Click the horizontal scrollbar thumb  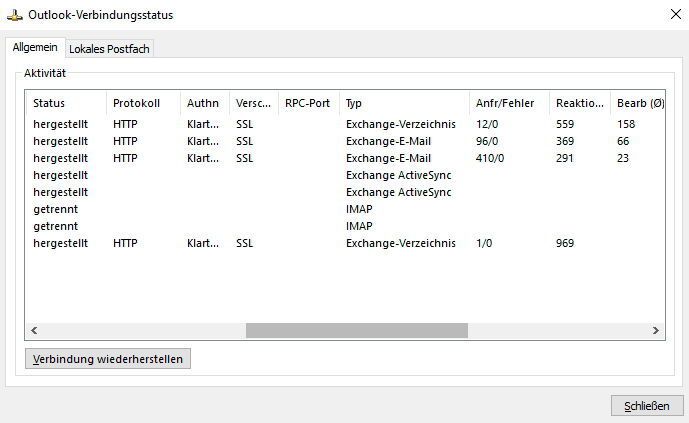(x=357, y=330)
